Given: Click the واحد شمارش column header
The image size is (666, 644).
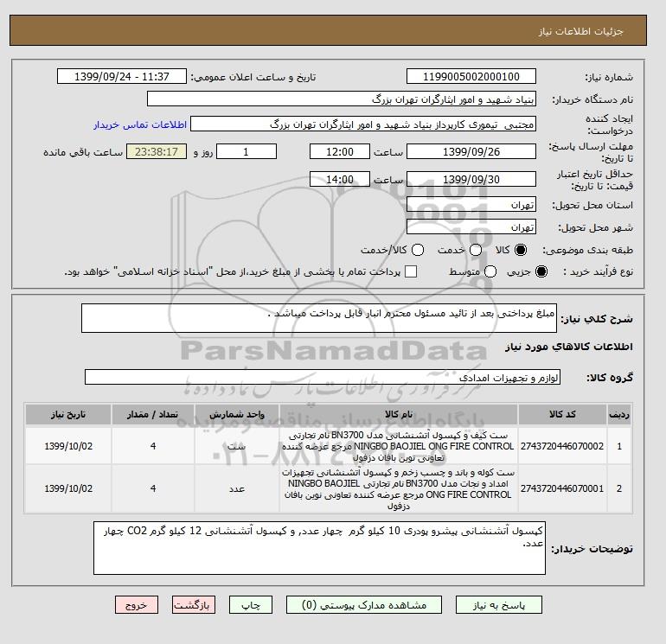Looking at the screenshot, I should [x=237, y=414].
